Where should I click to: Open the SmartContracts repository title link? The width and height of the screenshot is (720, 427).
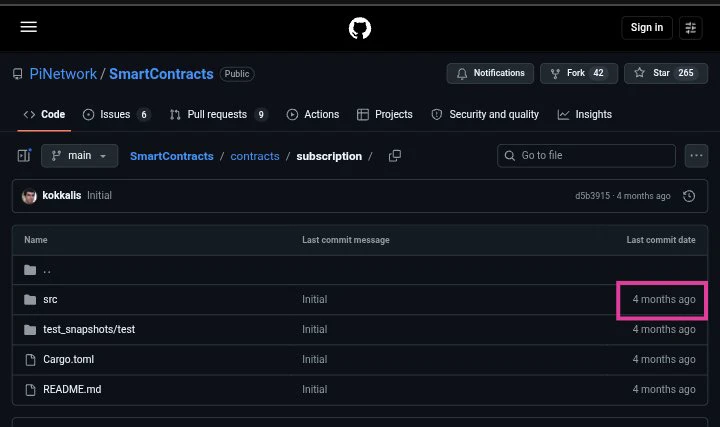pos(161,74)
